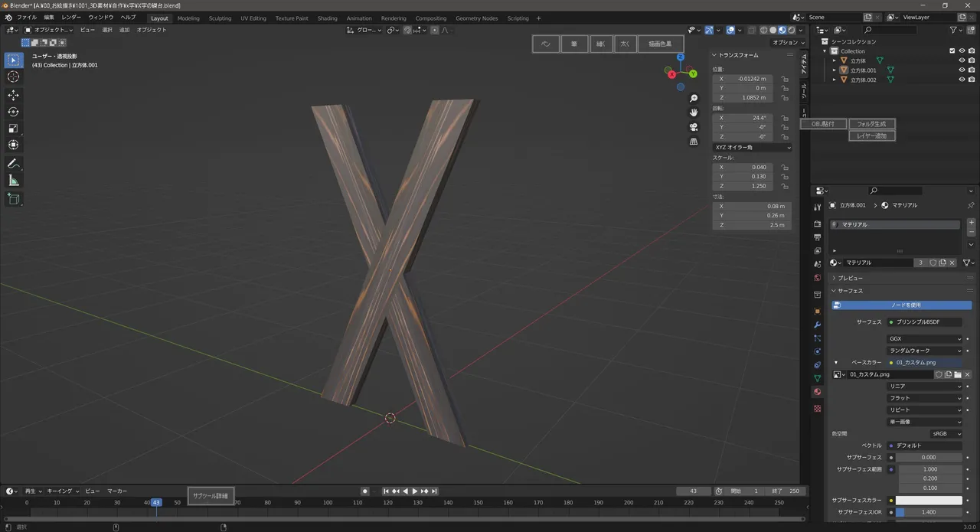Image resolution: width=980 pixels, height=532 pixels.
Task: Toggle lock on X location value
Action: tap(785, 79)
